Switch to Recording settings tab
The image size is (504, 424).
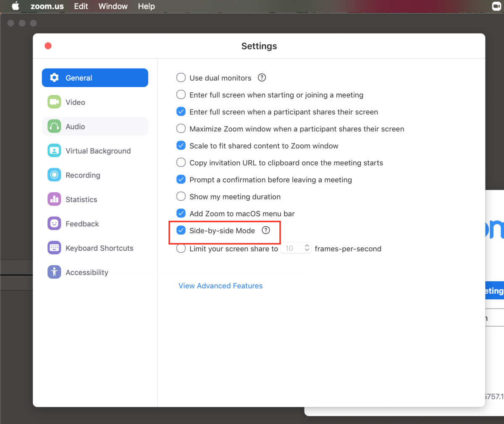tap(95, 175)
